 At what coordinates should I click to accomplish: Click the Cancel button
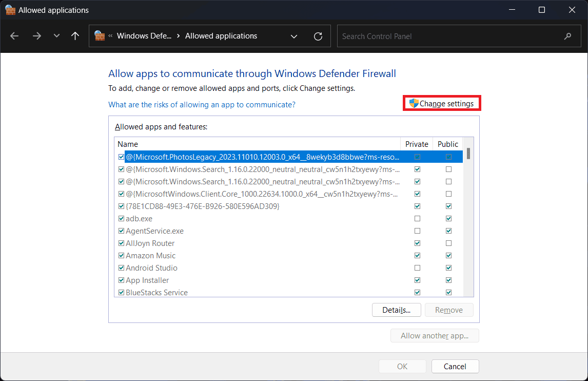click(x=455, y=366)
